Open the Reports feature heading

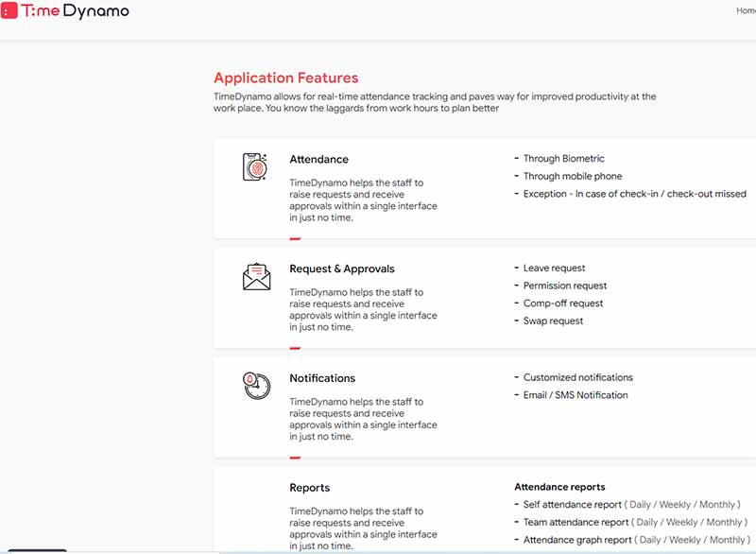pyautogui.click(x=309, y=488)
